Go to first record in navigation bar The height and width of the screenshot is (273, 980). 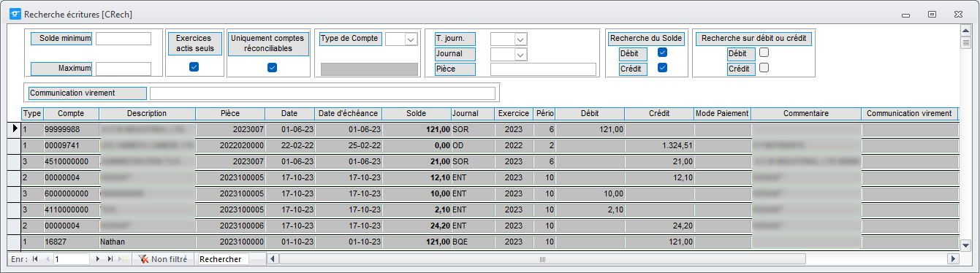coord(35,259)
